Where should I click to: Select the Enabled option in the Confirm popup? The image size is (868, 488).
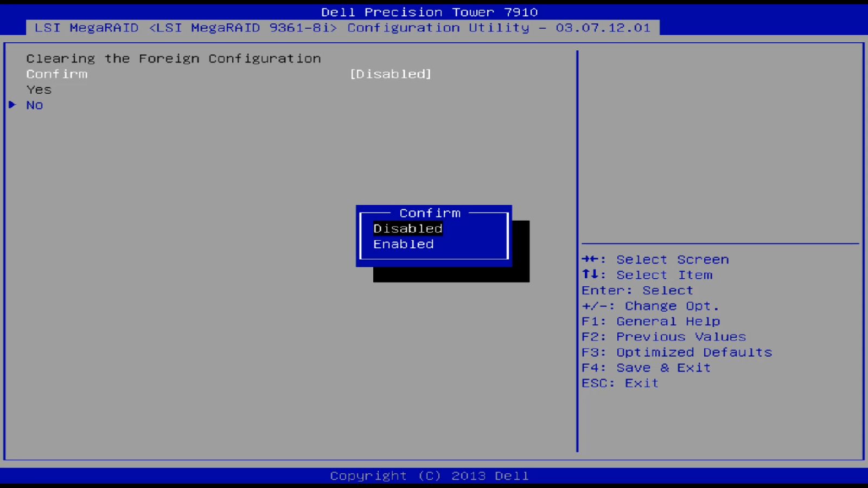click(403, 244)
